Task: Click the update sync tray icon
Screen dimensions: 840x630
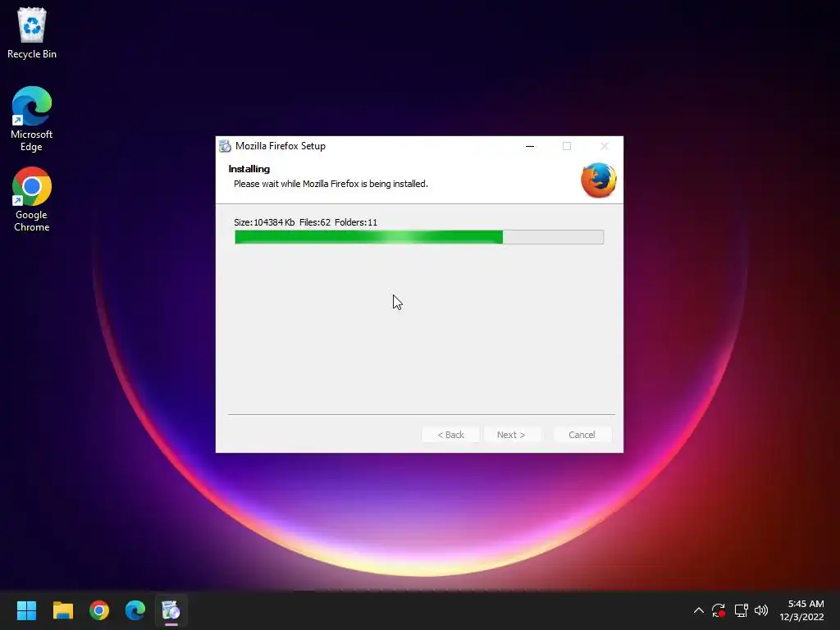Action: coord(719,610)
